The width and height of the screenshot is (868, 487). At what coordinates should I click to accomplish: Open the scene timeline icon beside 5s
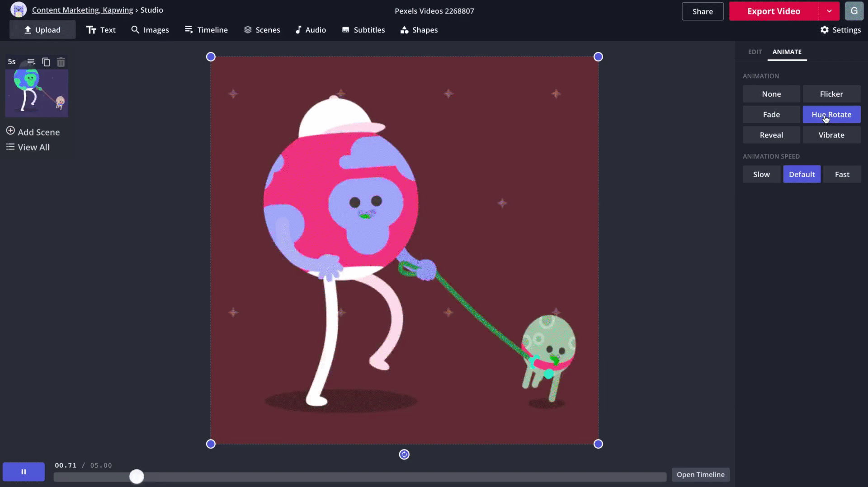[31, 62]
